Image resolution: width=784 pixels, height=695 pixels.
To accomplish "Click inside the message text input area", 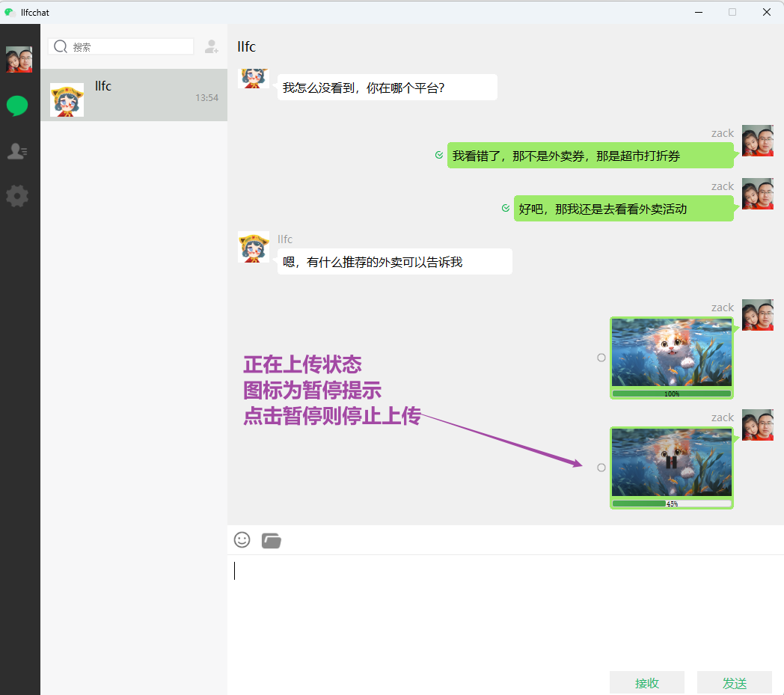I will click(505, 610).
